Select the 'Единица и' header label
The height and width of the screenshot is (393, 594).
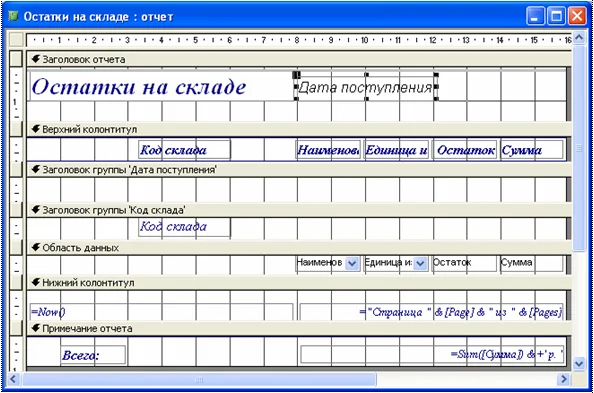pyautogui.click(x=396, y=150)
